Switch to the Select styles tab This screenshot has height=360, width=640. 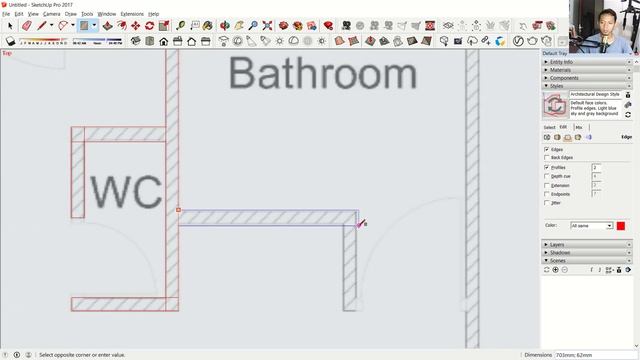point(549,127)
